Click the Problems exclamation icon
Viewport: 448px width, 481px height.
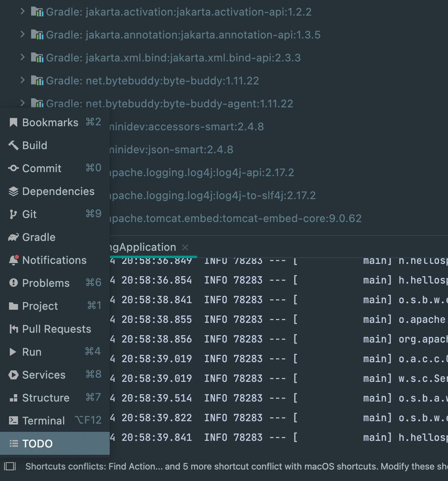pos(13,283)
